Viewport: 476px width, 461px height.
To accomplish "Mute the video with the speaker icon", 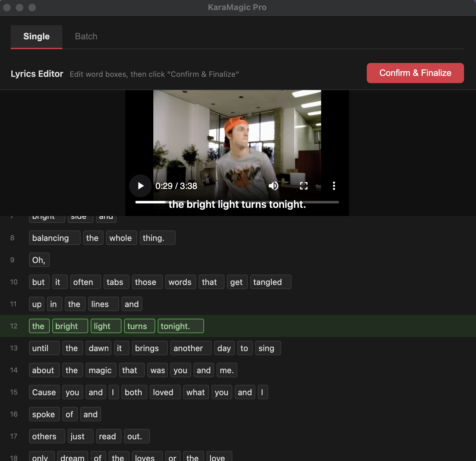I will [273, 186].
